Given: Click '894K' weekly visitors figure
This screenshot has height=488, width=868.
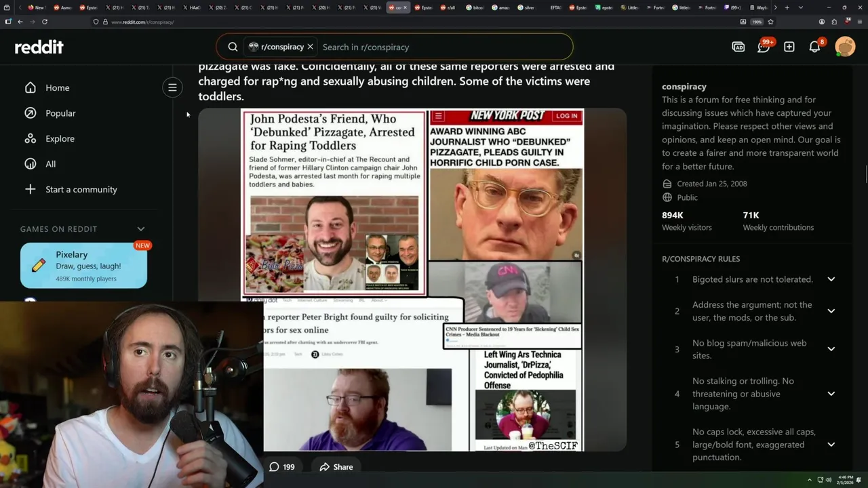Looking at the screenshot, I should click(x=673, y=215).
